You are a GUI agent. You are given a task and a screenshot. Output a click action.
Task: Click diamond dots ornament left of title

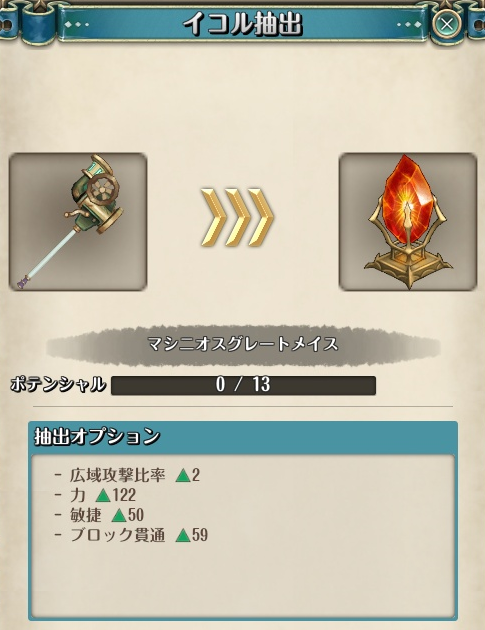point(76,25)
